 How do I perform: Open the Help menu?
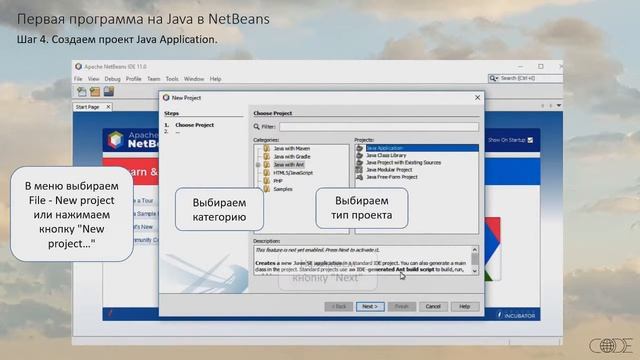[215, 79]
